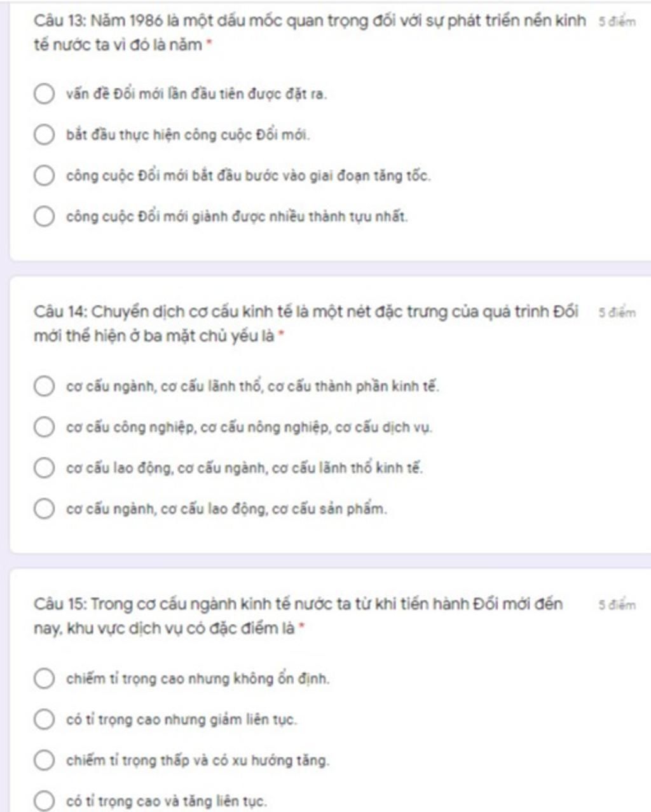Select 'có tỉ trọng cao nhưng giảm liên tục'
The width and height of the screenshot is (651, 812).
tap(44, 719)
